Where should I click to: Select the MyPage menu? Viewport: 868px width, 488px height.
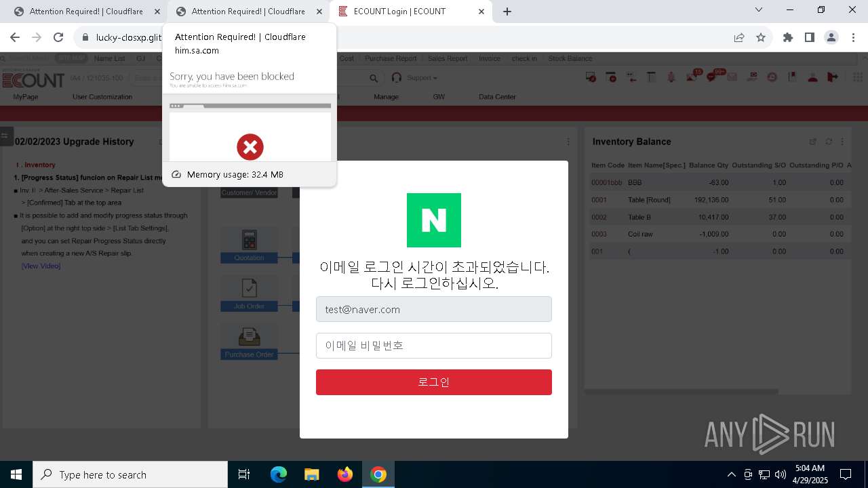(26, 97)
